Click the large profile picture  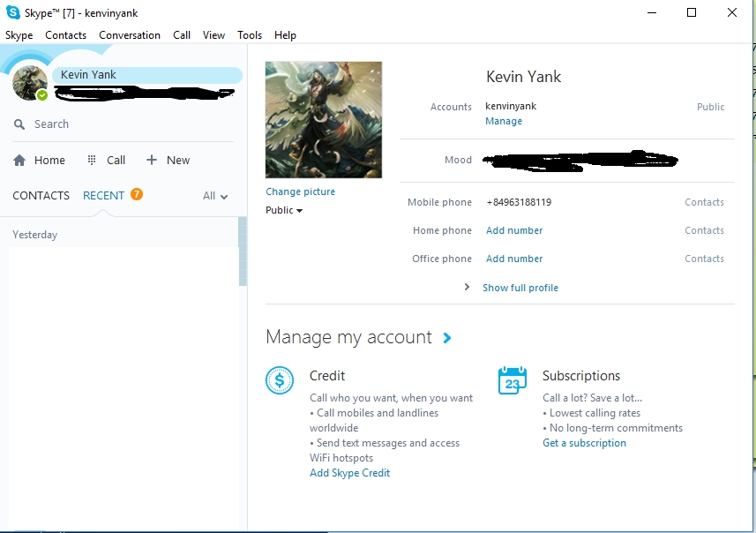tap(324, 120)
